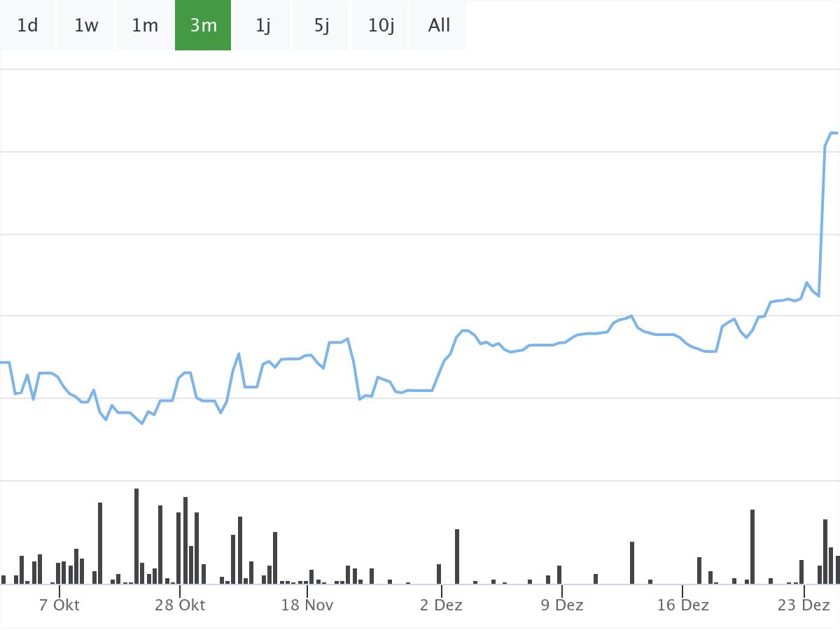Select the 5j time range
The height and width of the screenshot is (630, 840).
pyautogui.click(x=321, y=26)
